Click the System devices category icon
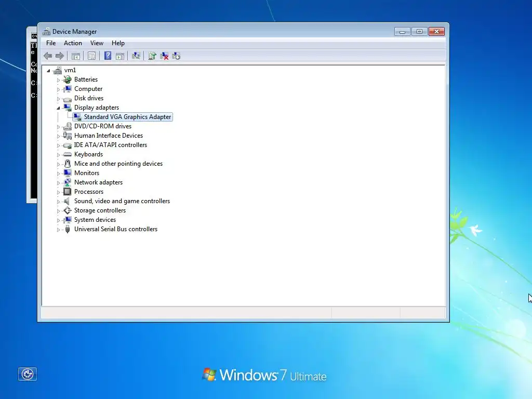Screen dimensions: 532x399 (x=68, y=220)
